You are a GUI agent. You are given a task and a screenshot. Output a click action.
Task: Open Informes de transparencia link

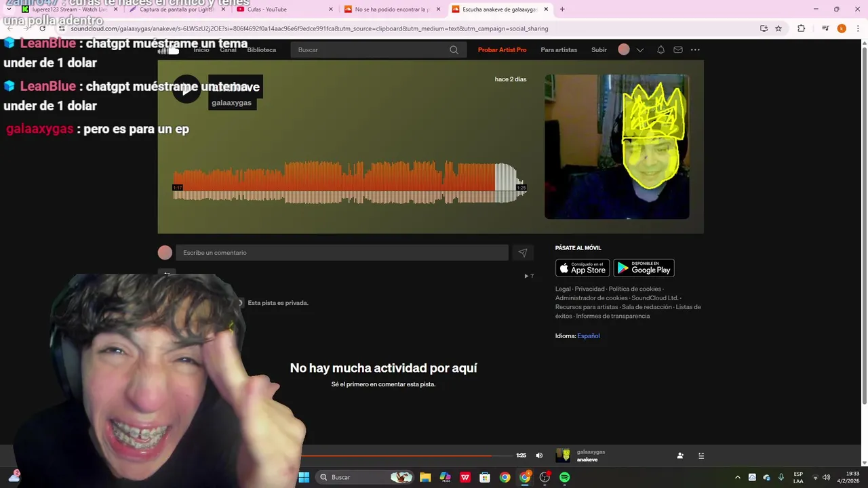613,316
